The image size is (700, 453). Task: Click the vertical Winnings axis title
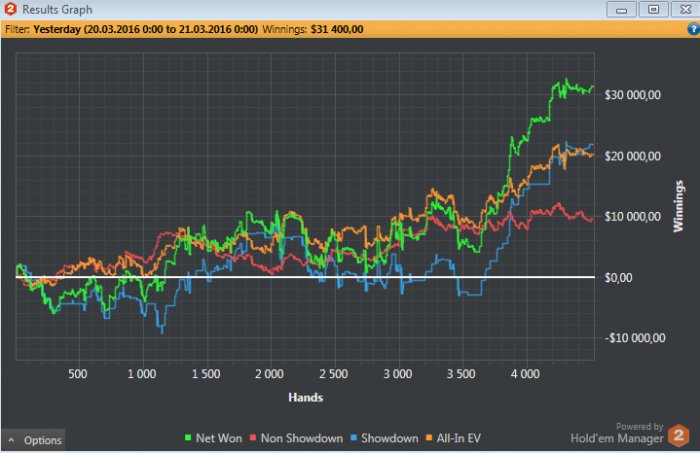pyautogui.click(x=679, y=206)
